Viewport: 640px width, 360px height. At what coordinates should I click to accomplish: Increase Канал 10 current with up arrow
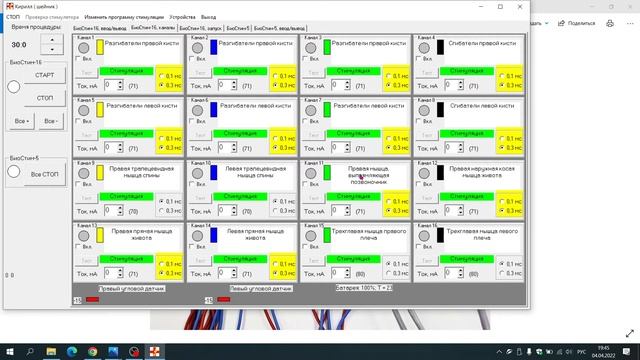[233, 208]
